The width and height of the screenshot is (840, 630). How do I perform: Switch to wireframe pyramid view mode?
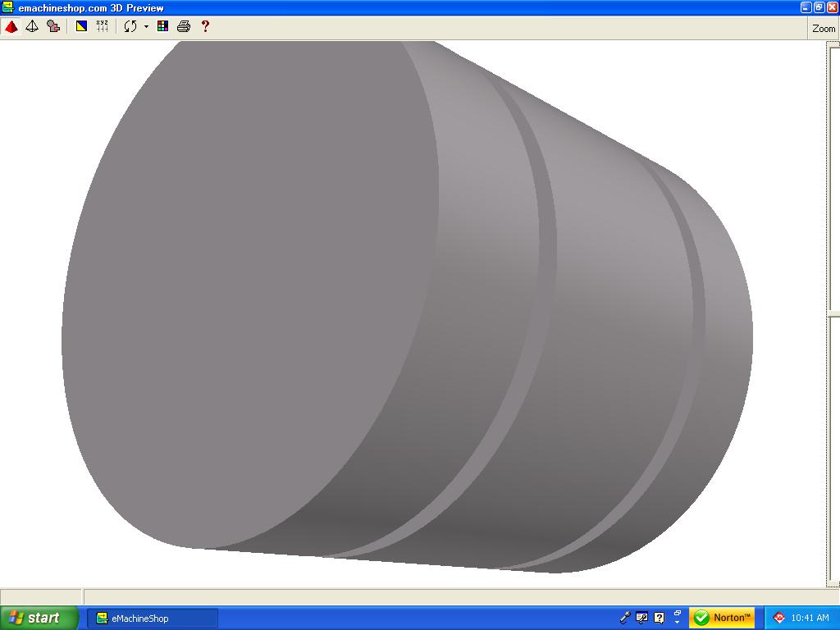[32, 26]
